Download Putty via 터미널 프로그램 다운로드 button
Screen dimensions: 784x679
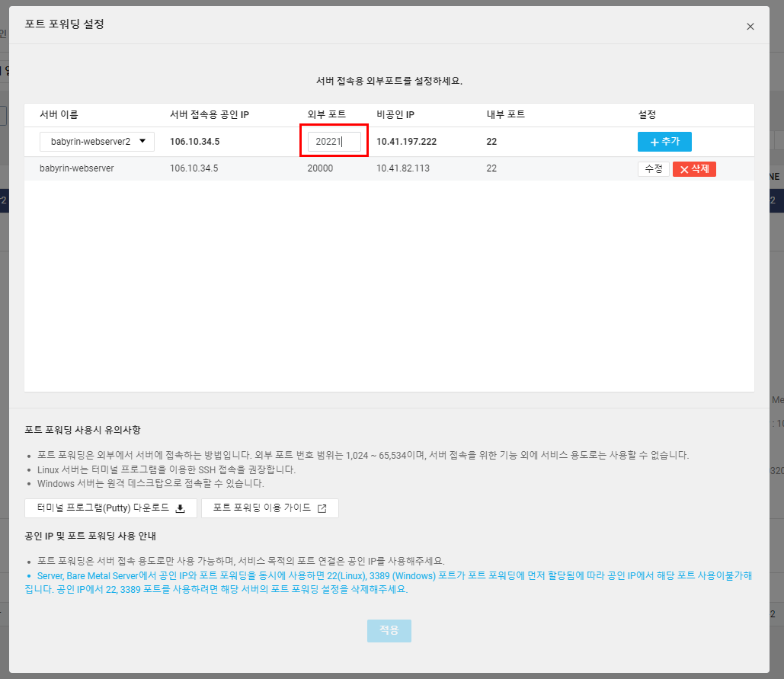[x=110, y=508]
